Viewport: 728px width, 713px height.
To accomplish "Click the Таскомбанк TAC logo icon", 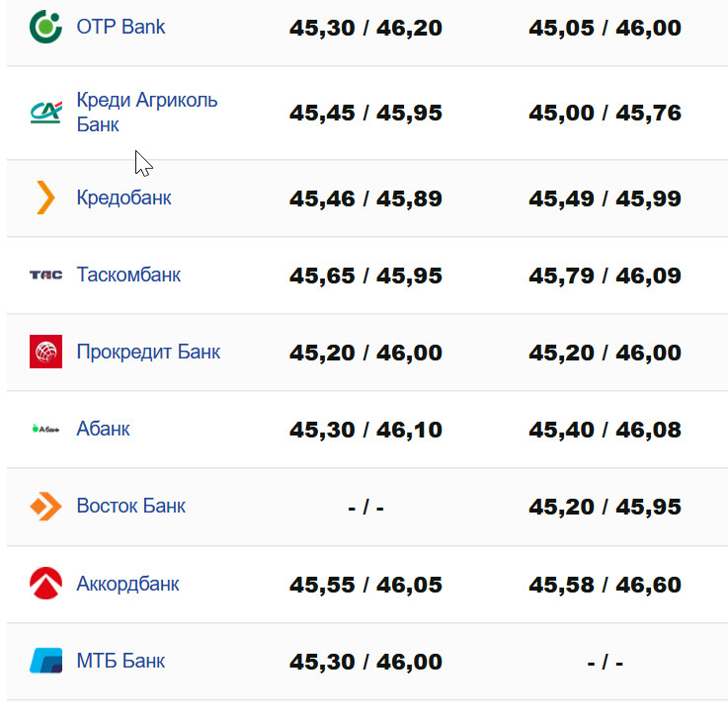I will point(45,275).
